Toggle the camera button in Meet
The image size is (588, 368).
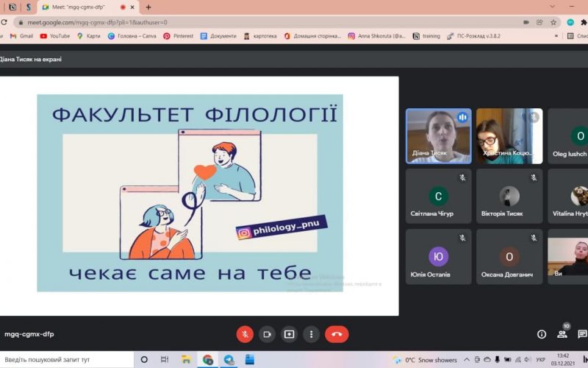tap(267, 334)
